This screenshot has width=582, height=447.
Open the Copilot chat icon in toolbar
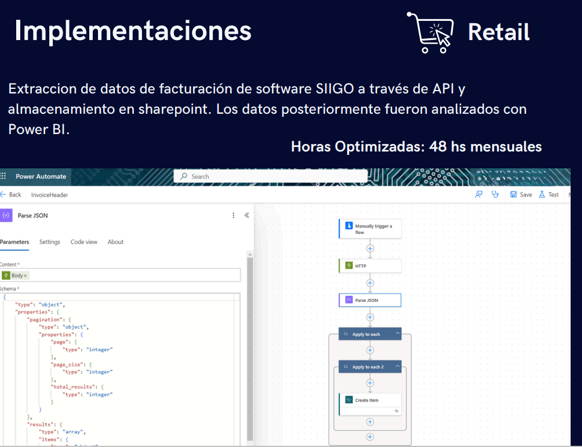[479, 194]
